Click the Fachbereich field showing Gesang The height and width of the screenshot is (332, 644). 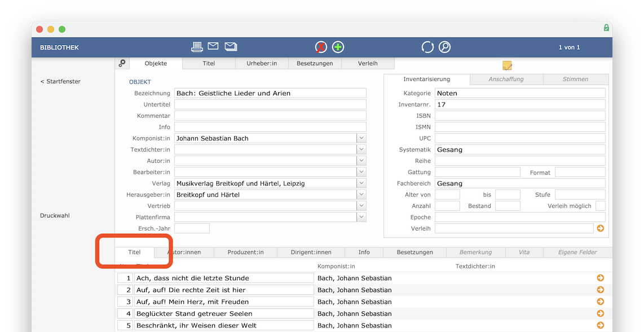tap(520, 183)
